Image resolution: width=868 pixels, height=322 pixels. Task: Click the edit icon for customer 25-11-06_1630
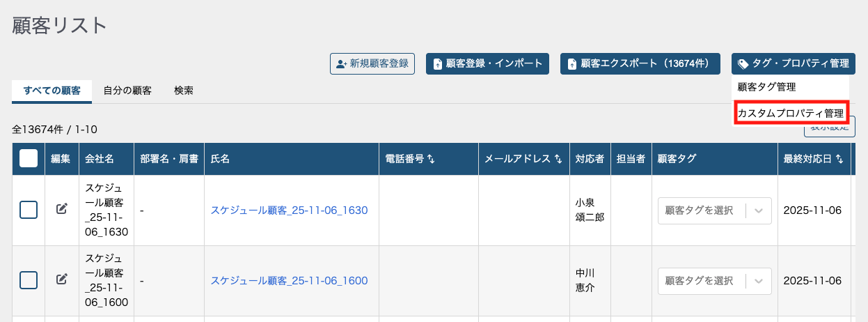click(x=62, y=208)
